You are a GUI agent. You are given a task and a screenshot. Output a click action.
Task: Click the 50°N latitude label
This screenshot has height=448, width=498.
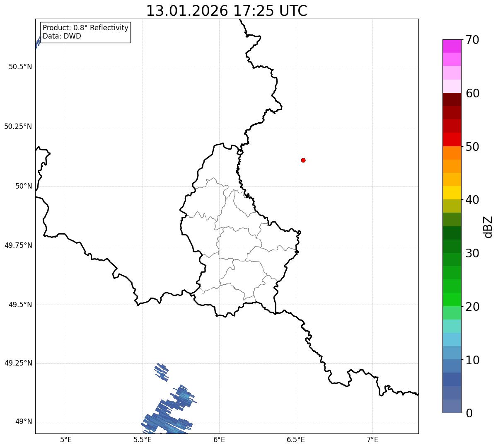24,186
